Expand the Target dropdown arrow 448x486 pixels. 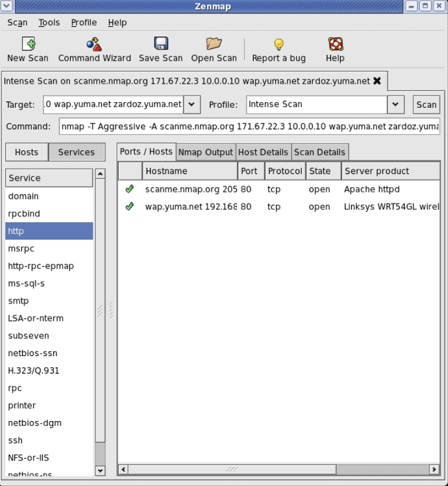192,105
